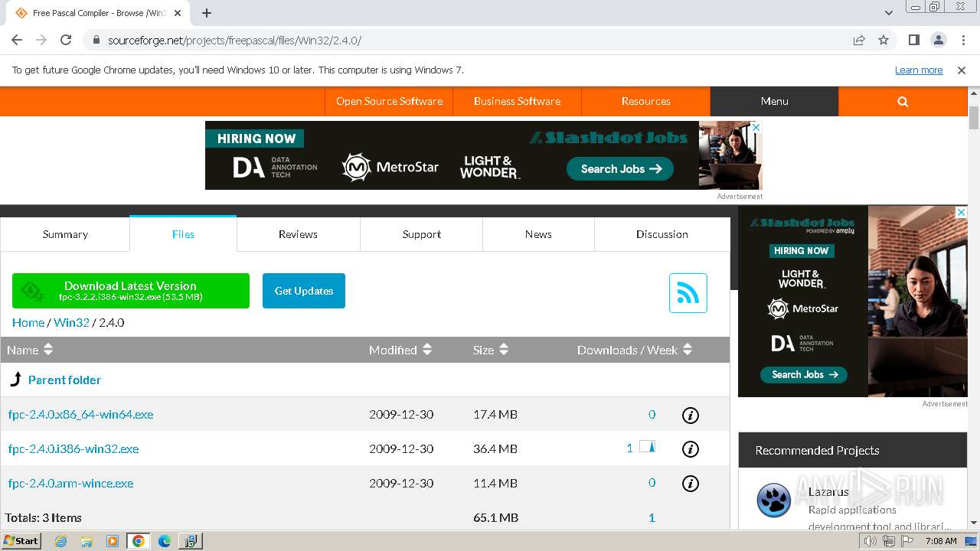Open the Learn more link
980x551 pixels.
tap(919, 70)
